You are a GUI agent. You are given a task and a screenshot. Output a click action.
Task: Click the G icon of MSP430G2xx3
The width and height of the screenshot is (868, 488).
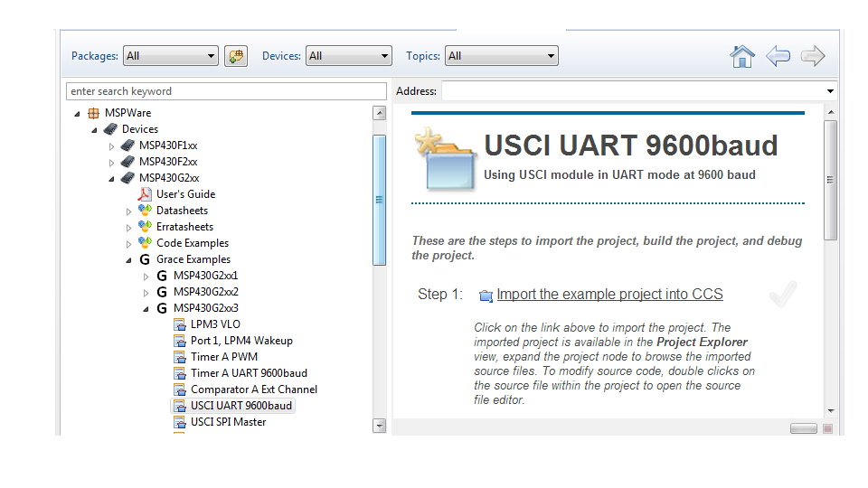pyautogui.click(x=162, y=308)
